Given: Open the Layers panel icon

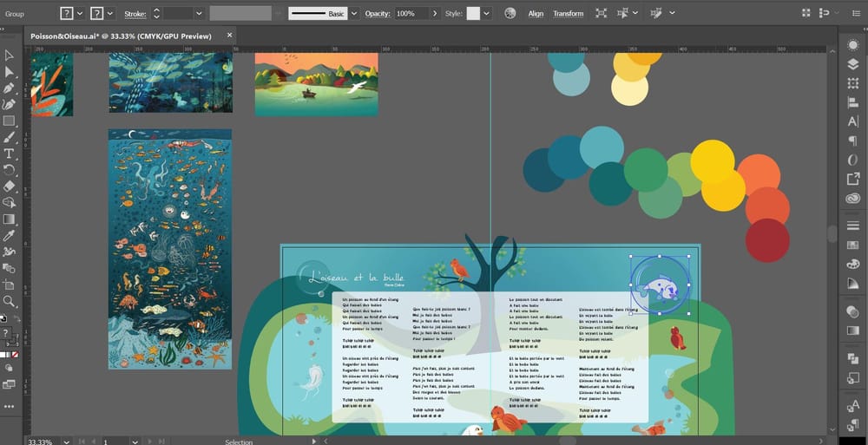Looking at the screenshot, I should point(853,64).
